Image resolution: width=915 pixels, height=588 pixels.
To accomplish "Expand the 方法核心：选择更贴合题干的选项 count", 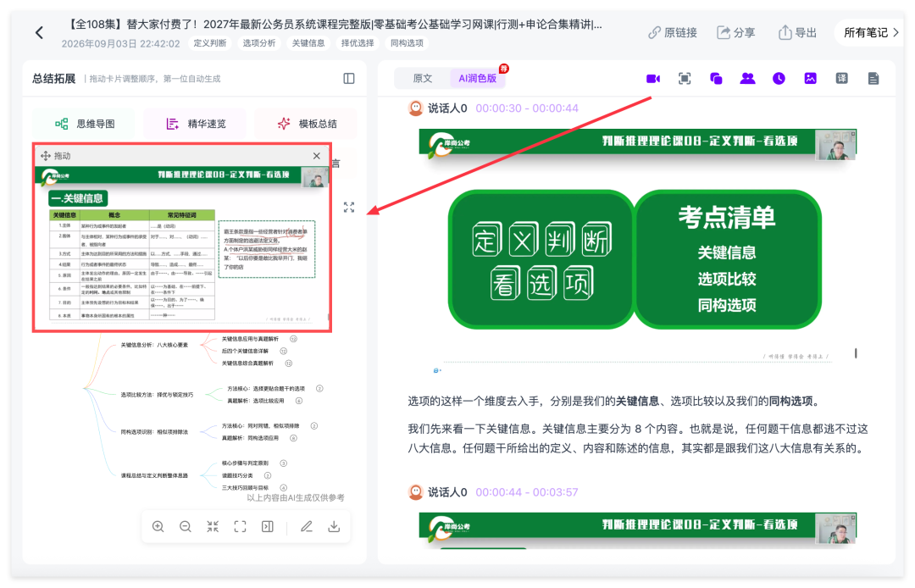I will 319,389.
